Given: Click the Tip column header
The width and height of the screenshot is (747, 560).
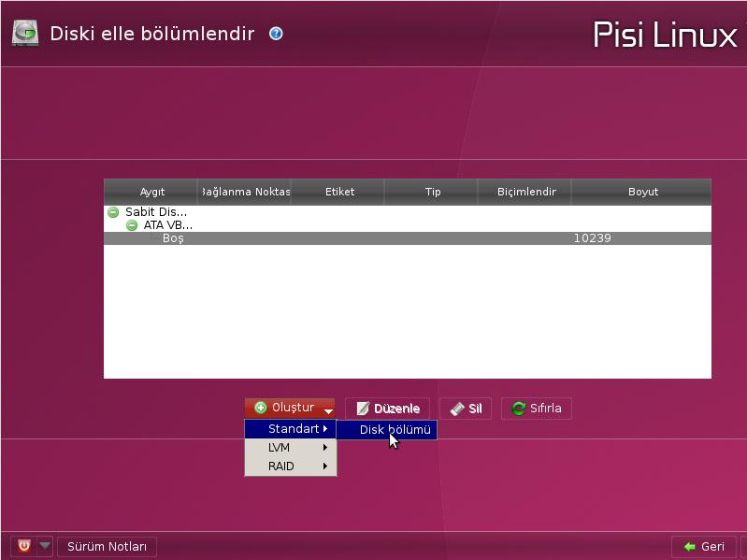Looking at the screenshot, I should tap(432, 192).
